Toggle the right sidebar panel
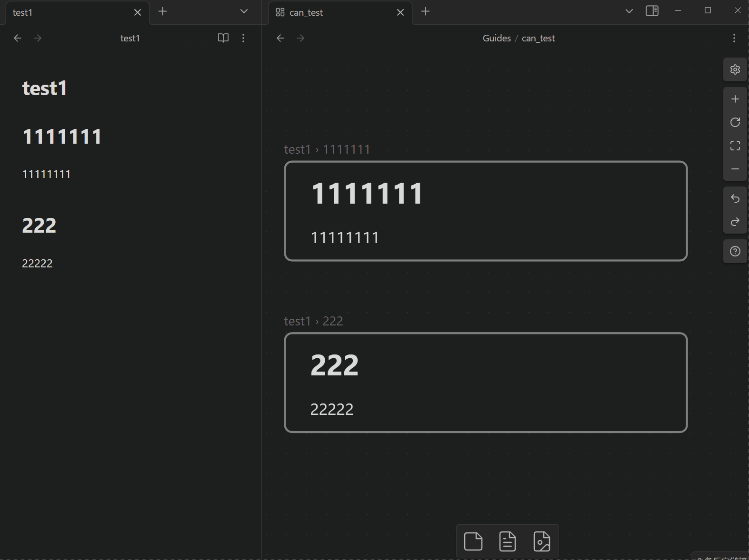The height and width of the screenshot is (560, 749). coord(652,11)
